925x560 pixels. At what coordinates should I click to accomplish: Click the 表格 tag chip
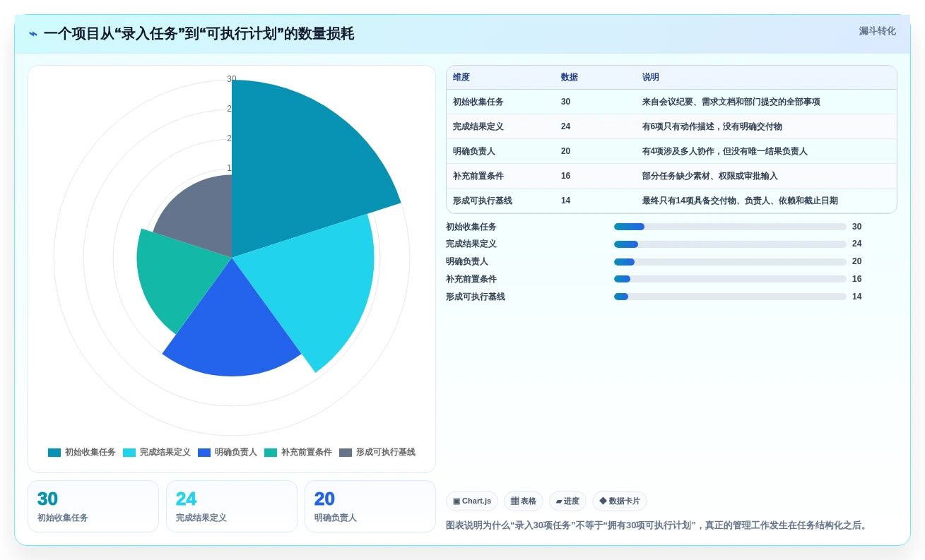pyautogui.click(x=524, y=501)
